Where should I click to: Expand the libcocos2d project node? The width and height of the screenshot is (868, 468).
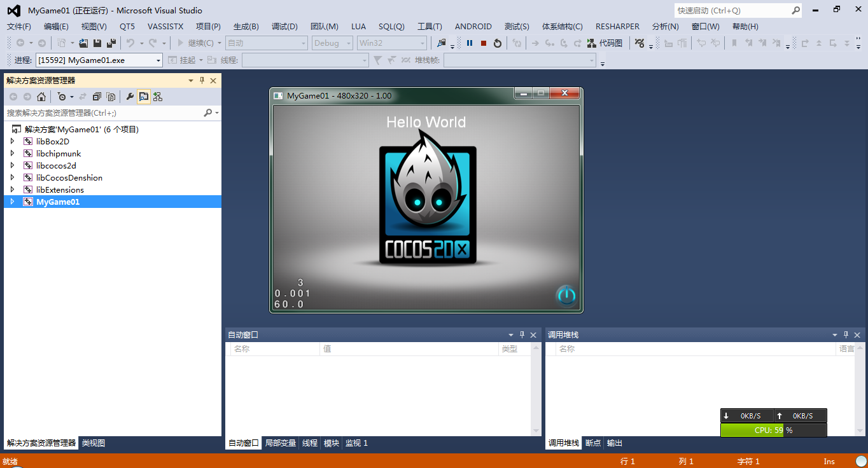point(12,165)
